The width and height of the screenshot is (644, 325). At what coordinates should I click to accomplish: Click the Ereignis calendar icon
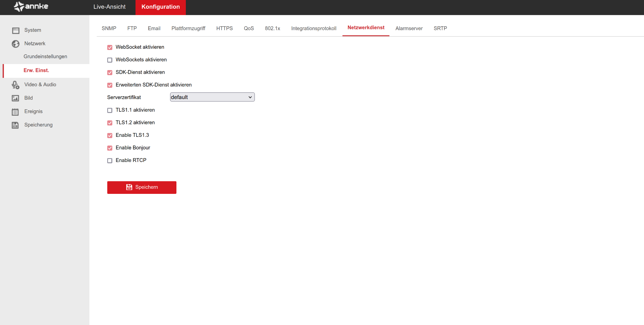[15, 112]
